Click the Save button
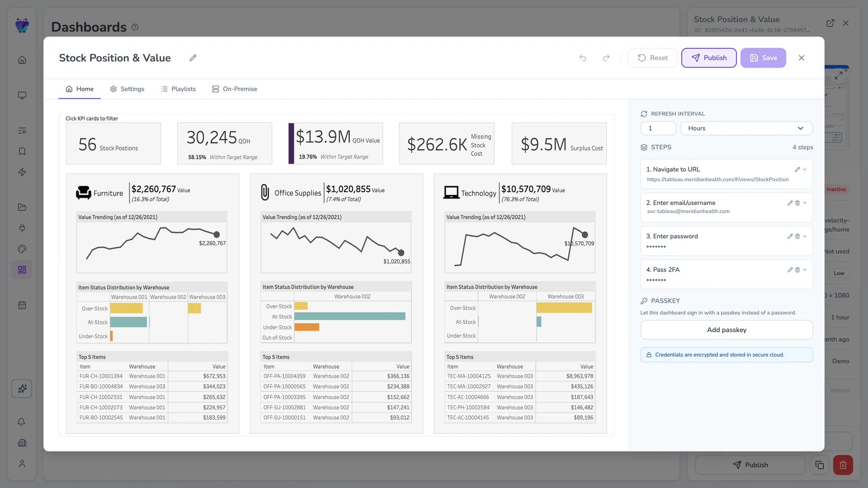Viewport: 868px width, 488px height. pyautogui.click(x=763, y=58)
